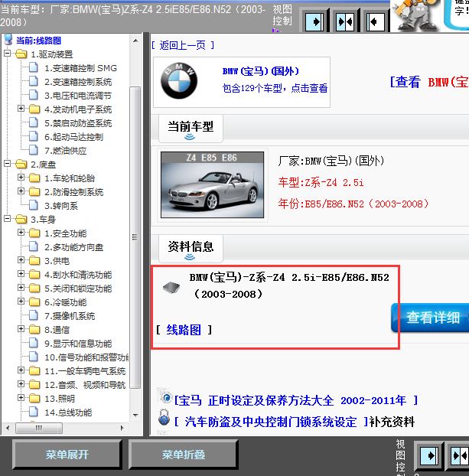
Task: Select the 9.显示和信息功能 tree item
Action: pos(78,344)
